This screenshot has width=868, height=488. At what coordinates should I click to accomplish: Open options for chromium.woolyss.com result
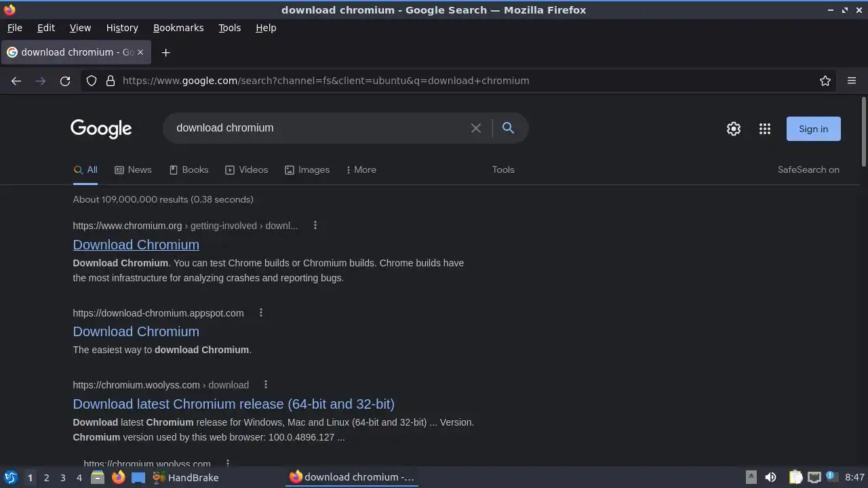[x=265, y=384]
